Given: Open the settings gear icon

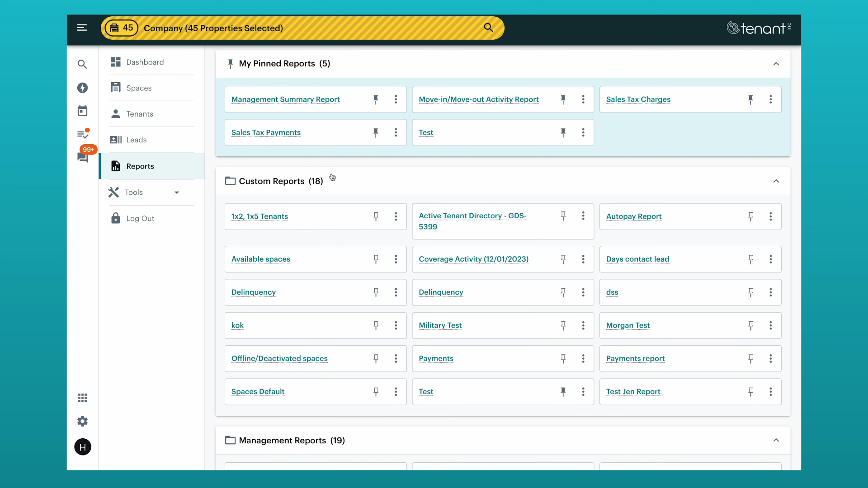Looking at the screenshot, I should point(82,421).
